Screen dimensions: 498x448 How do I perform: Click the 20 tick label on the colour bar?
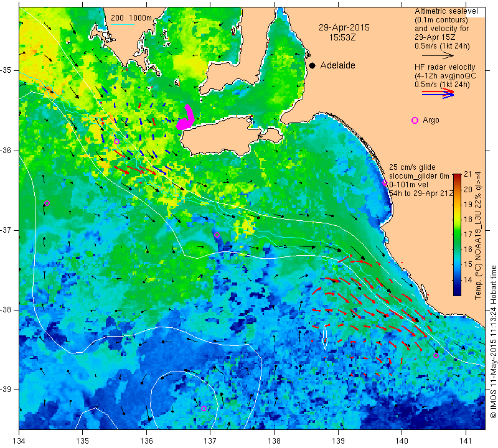coord(467,190)
